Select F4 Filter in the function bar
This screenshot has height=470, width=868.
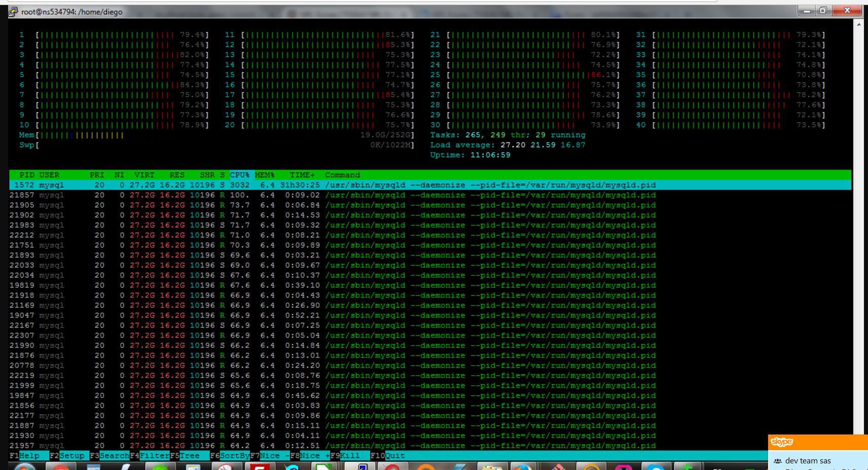tap(150, 455)
